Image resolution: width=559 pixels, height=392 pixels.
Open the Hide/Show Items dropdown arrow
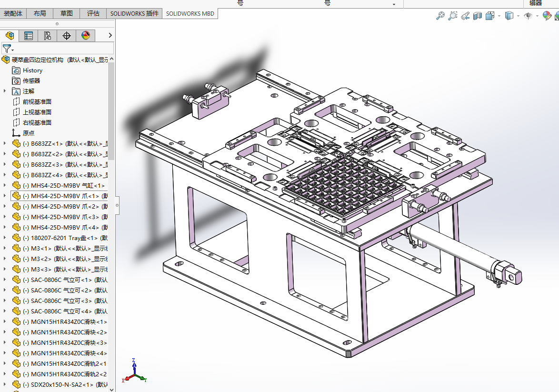click(537, 16)
